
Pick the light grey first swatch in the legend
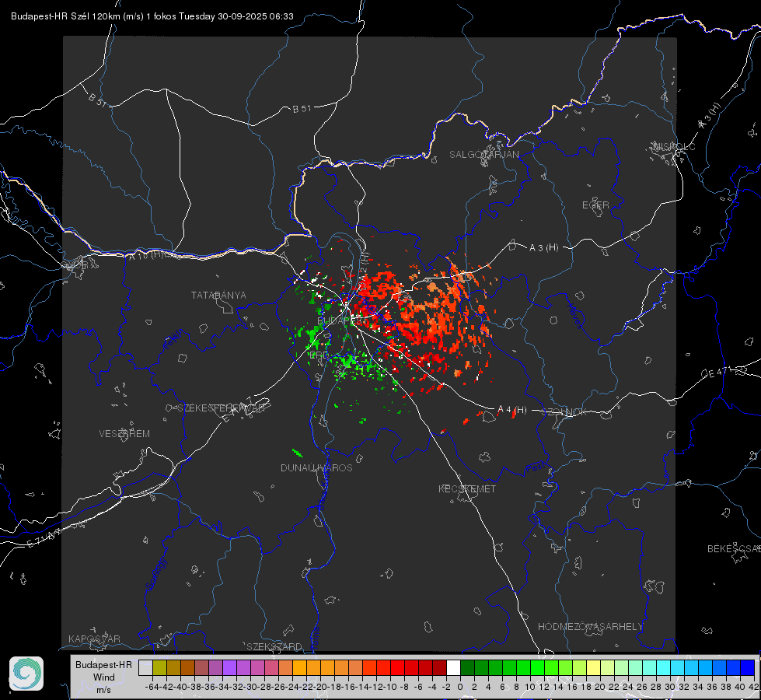tap(145, 667)
